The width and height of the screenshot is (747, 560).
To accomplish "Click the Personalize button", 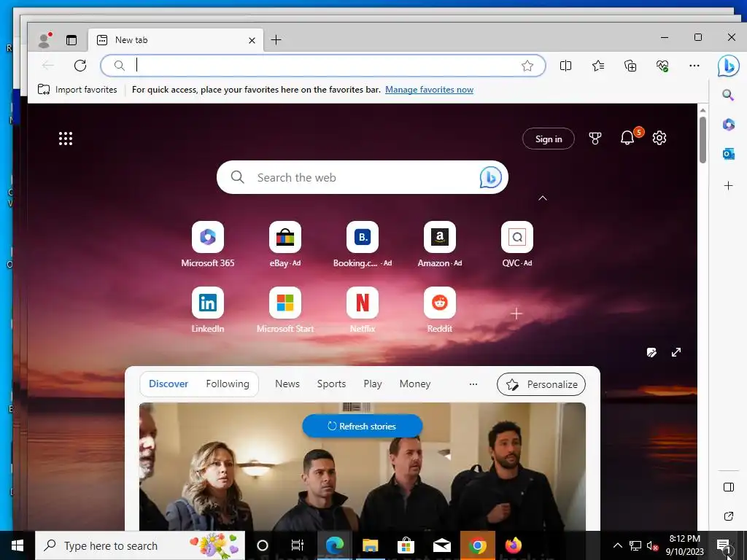I will click(x=541, y=384).
